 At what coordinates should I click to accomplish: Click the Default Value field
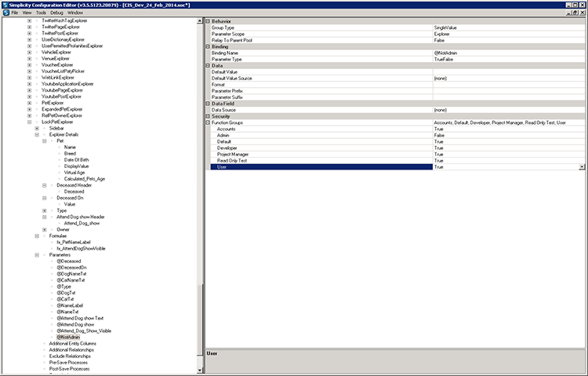[509, 72]
